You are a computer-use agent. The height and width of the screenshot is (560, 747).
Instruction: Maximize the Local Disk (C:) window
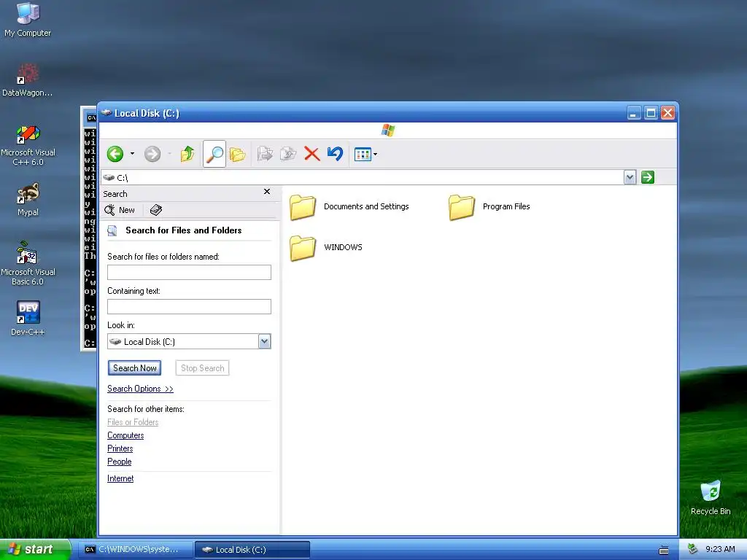[651, 113]
